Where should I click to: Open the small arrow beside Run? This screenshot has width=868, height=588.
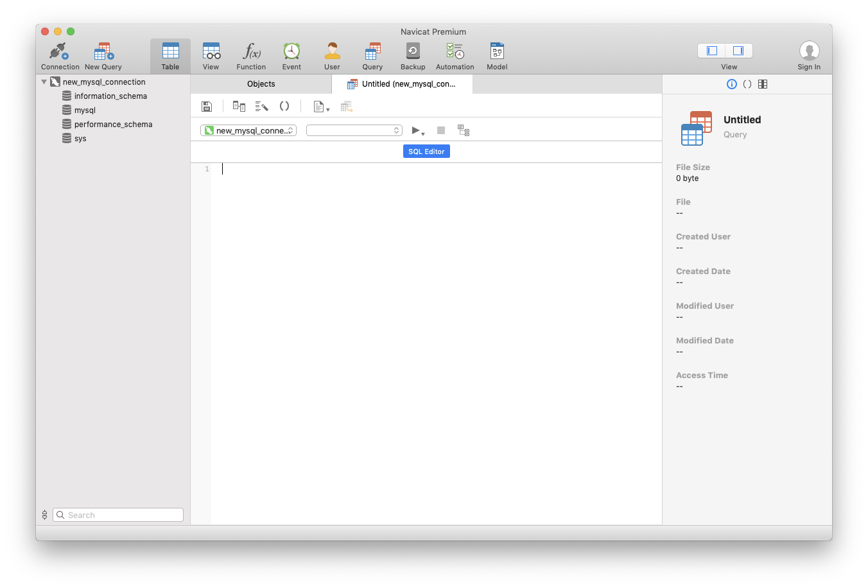point(423,134)
